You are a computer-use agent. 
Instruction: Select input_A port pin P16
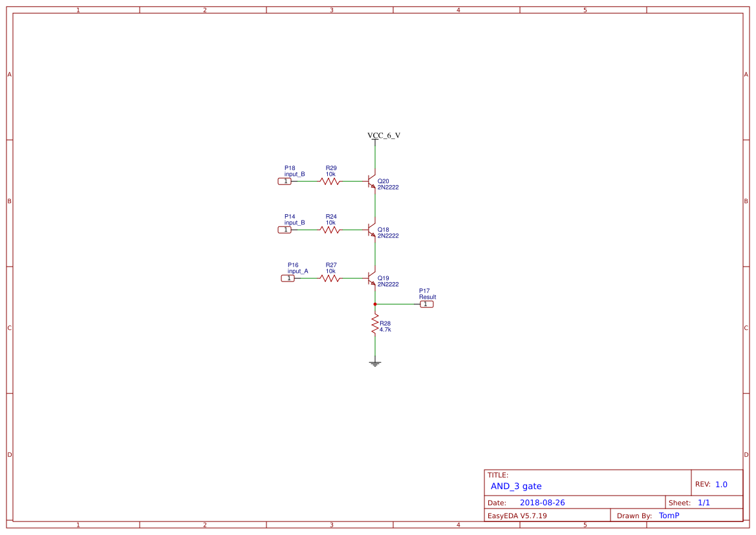coord(288,278)
